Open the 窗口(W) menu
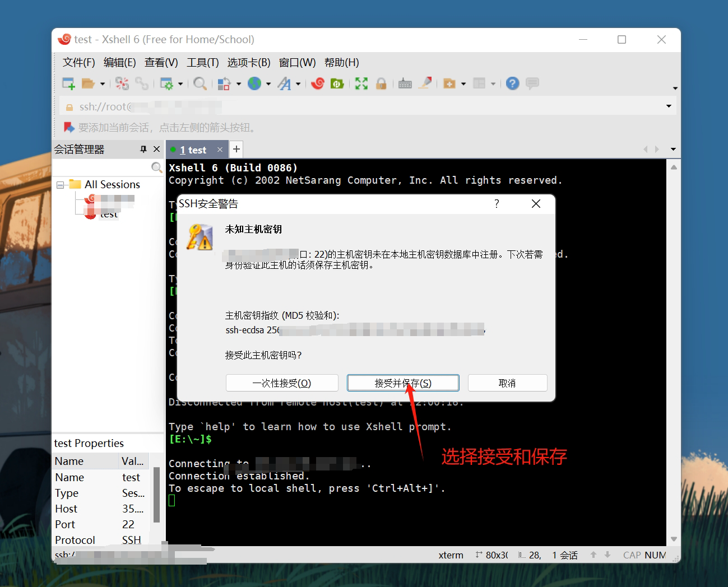 pos(298,62)
